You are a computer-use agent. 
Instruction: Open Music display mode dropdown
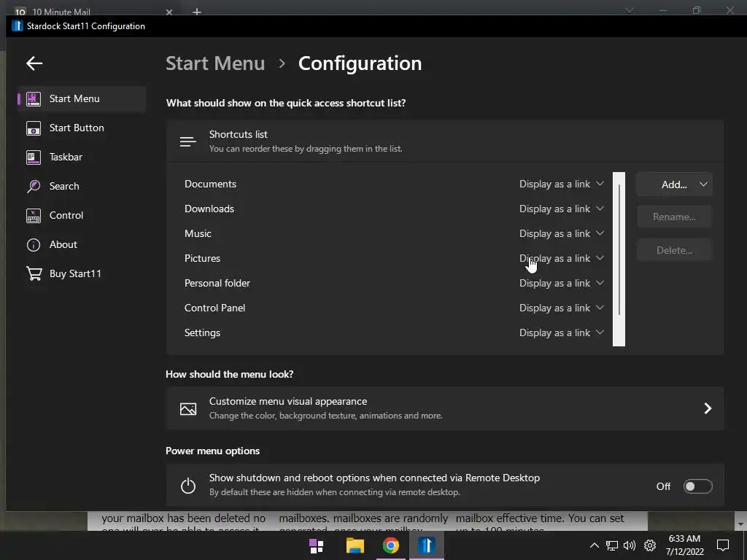click(x=561, y=233)
